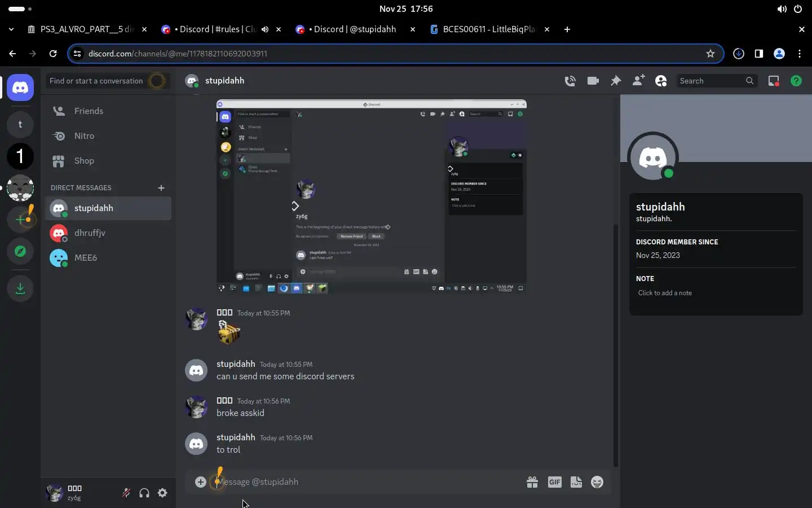Open Shop page
Viewport: 812px width, 508px height.
click(x=108, y=161)
